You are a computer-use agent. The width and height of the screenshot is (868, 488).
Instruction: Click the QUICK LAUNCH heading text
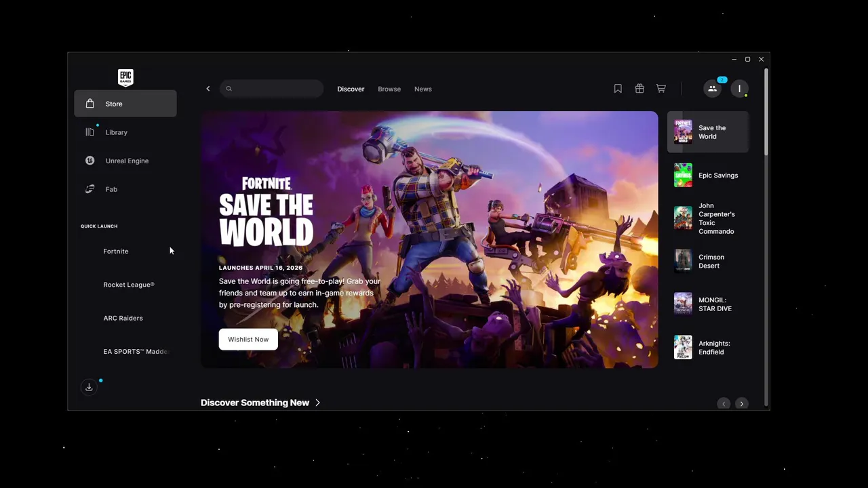tap(99, 226)
